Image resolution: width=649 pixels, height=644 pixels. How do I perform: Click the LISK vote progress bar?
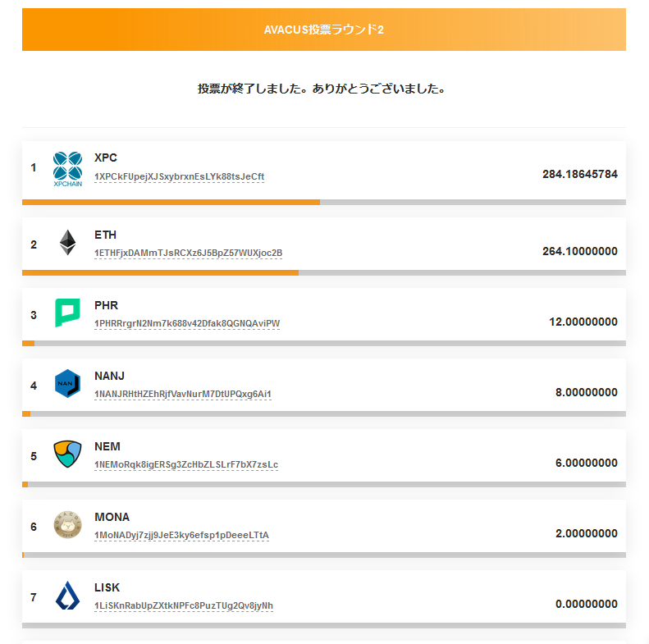(324, 626)
